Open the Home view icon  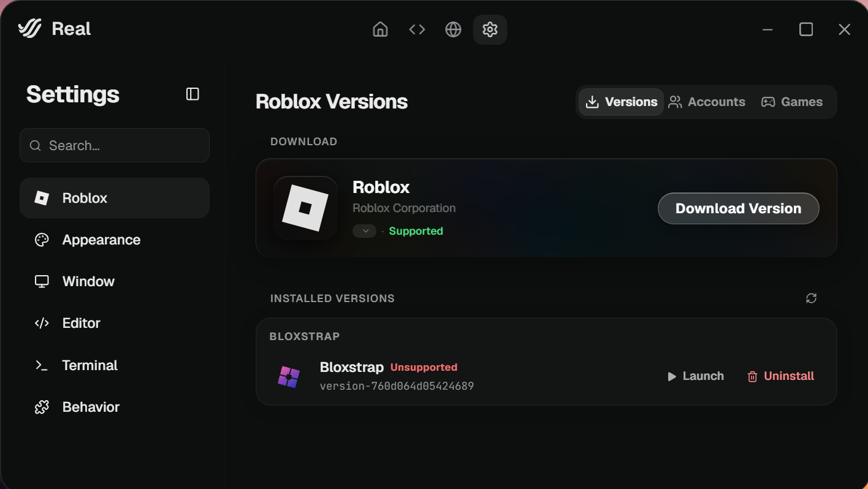click(381, 29)
